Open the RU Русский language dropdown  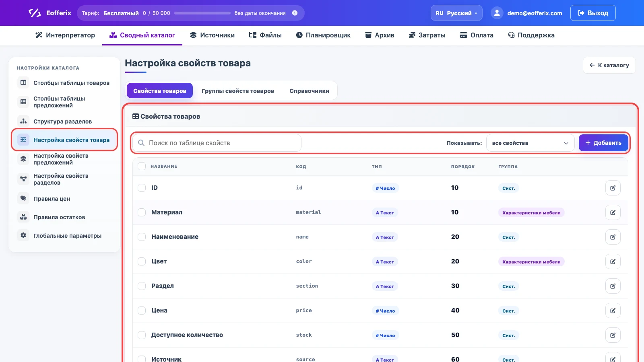point(456,13)
